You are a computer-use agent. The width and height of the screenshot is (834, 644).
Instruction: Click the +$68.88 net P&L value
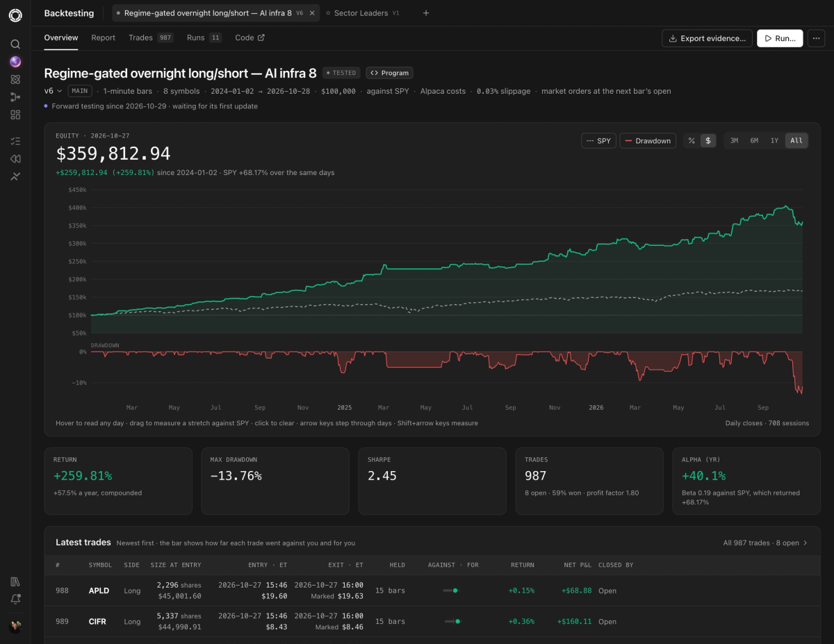576,591
